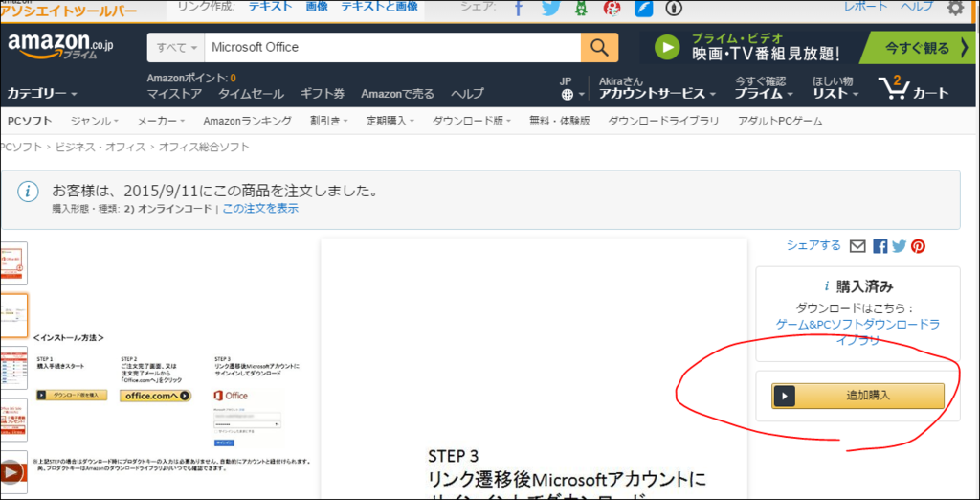Play the Prime Video banner green play icon
This screenshot has height=500, width=980.
[x=668, y=48]
